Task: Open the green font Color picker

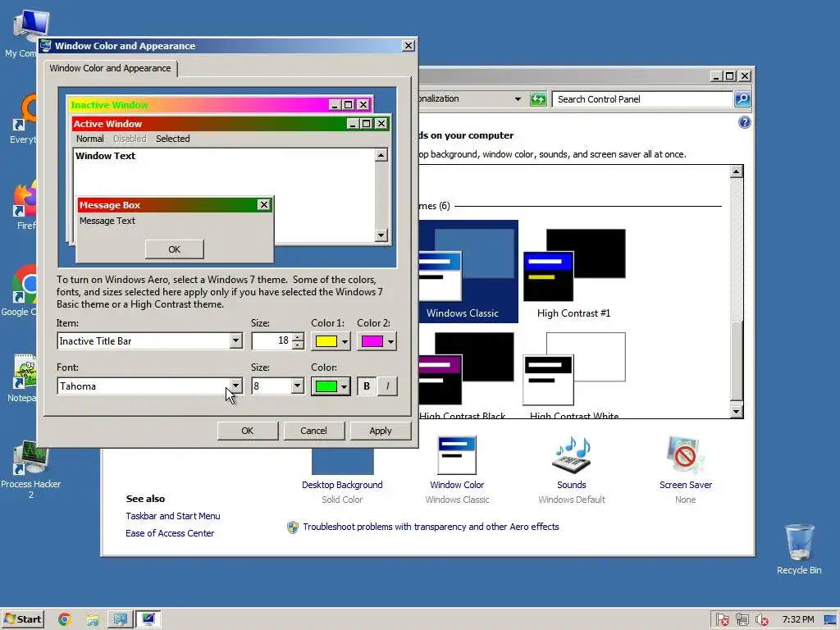Action: click(331, 386)
